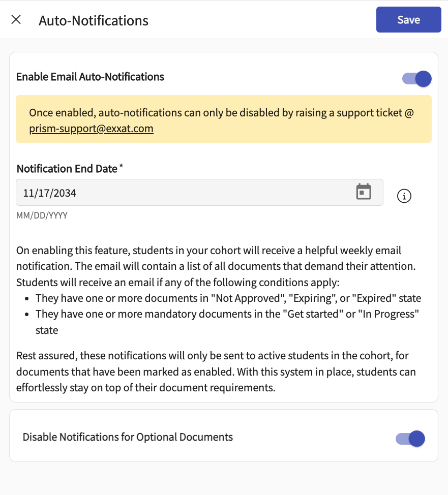Click the required asterisk after Notification End Date
This screenshot has width=448, height=495.
[x=121, y=168]
